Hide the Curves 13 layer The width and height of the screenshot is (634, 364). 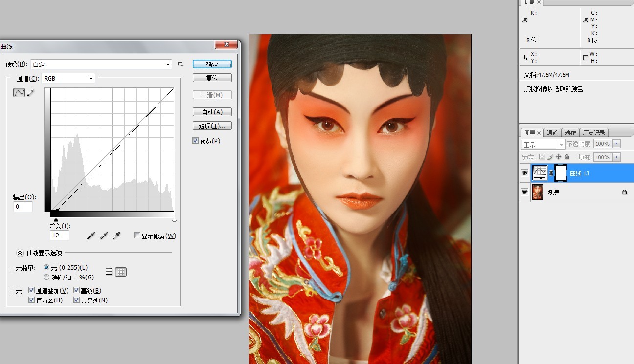[x=524, y=173]
